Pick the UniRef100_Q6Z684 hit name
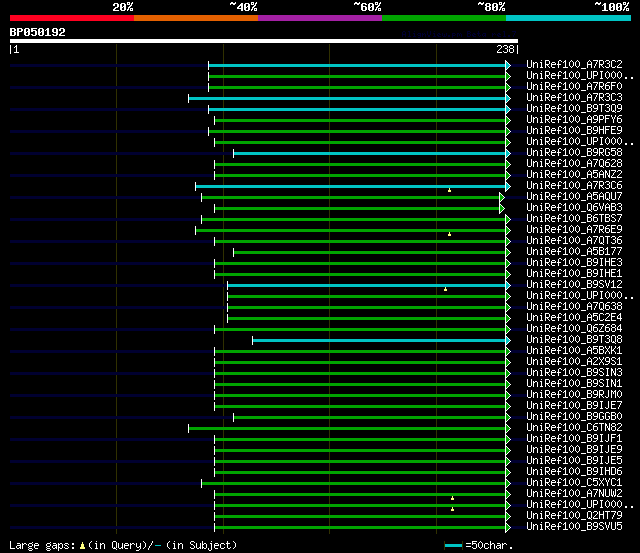 point(574,329)
